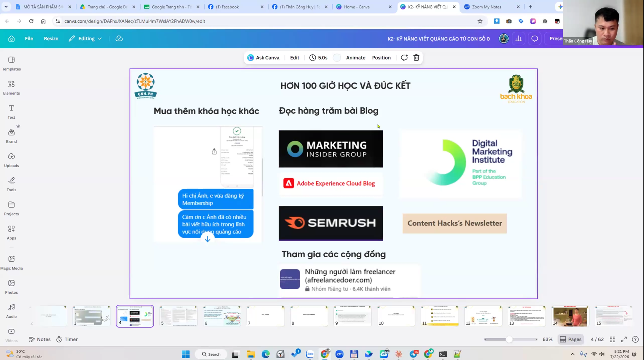Select page 11 thumbnail
The image size is (644, 360).
[440, 316]
